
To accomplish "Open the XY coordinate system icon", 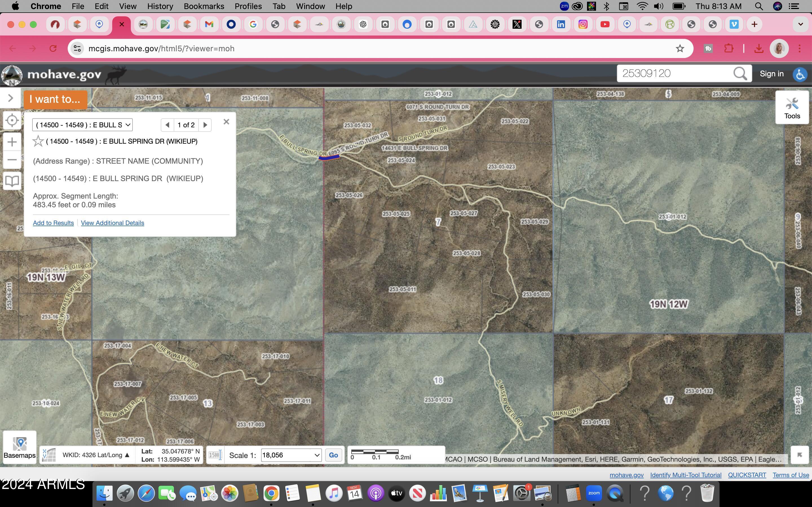I will point(49,455).
